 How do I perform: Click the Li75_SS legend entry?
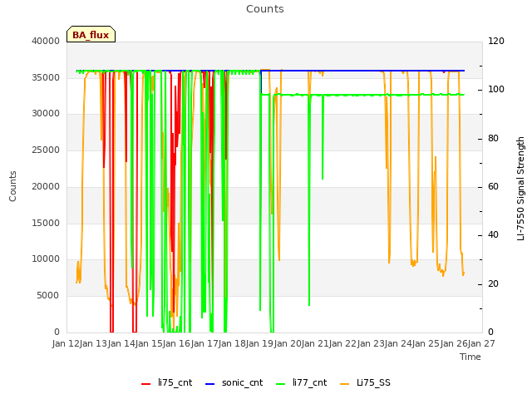click(365, 383)
